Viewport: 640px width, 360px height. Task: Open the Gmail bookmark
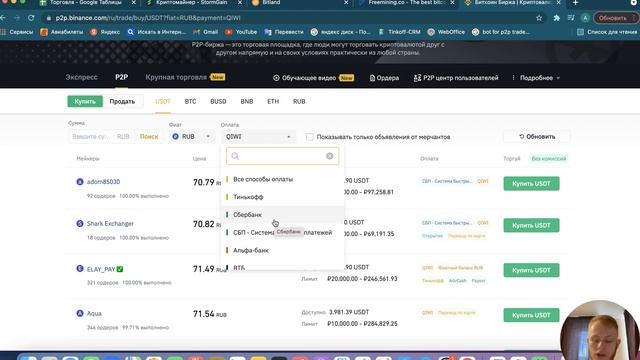click(205, 32)
